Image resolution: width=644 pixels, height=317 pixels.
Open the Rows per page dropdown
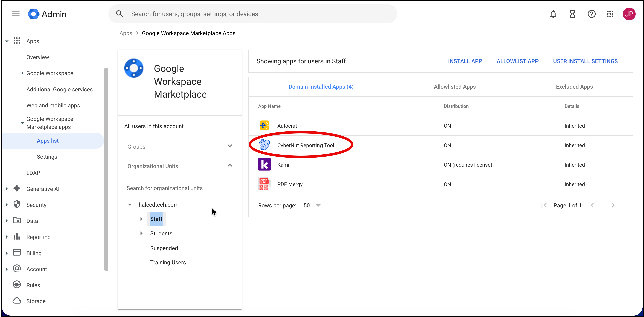312,205
